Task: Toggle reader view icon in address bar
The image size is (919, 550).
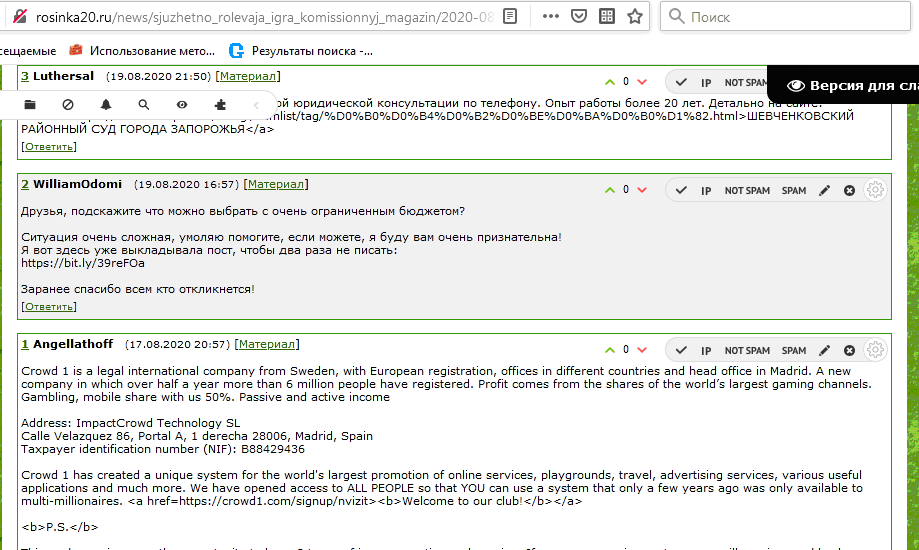Action: 510,16
